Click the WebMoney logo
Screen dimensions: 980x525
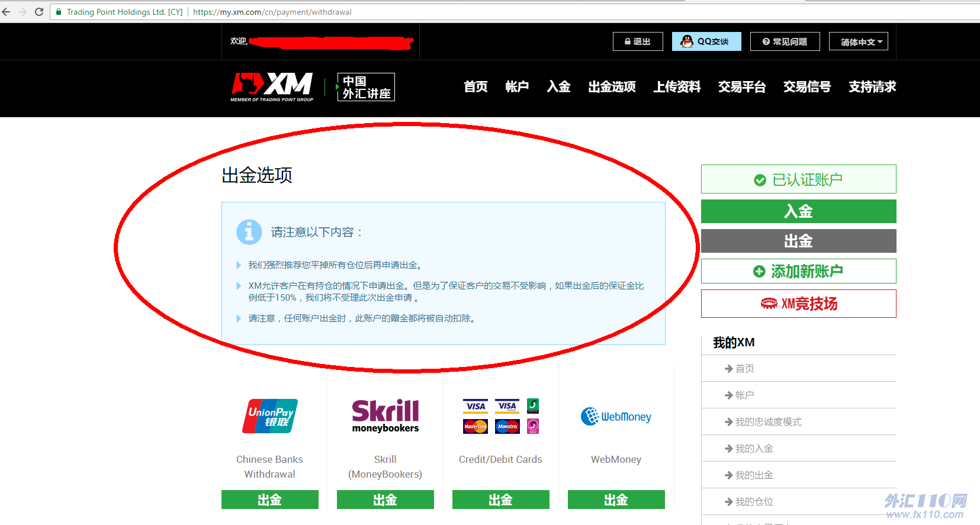point(616,417)
